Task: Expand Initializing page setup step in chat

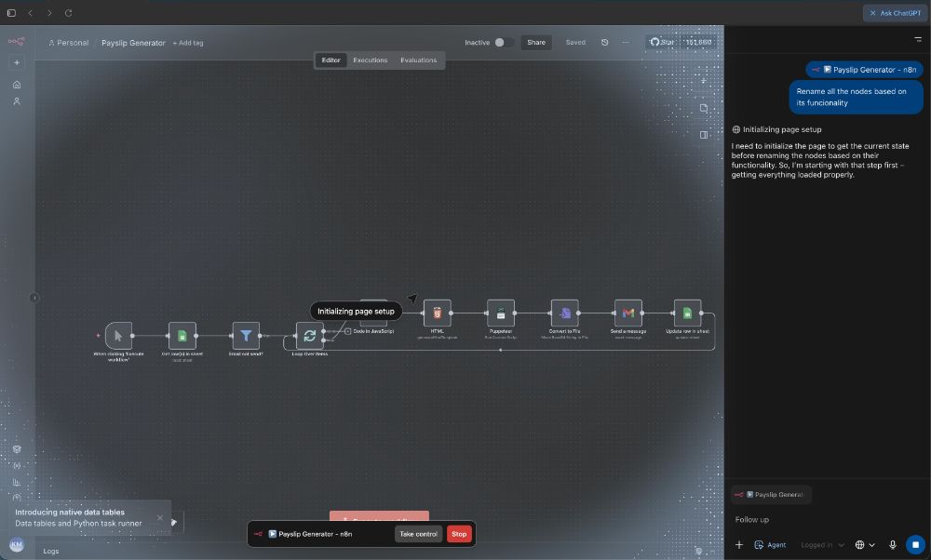Action: click(x=776, y=129)
